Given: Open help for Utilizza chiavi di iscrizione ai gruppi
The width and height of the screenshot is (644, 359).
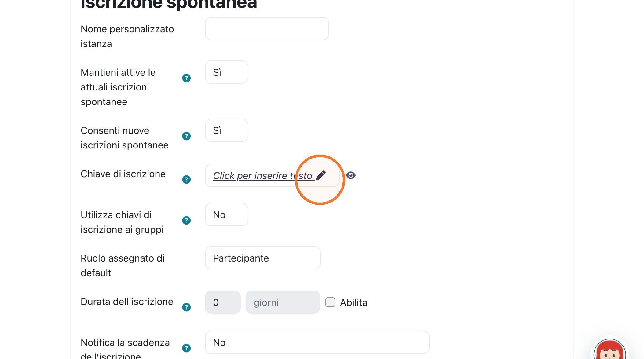Looking at the screenshot, I should (x=186, y=221).
